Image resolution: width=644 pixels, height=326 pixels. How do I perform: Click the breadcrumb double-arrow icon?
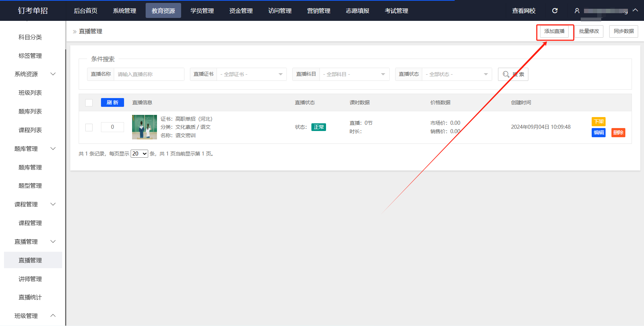pyautogui.click(x=75, y=32)
